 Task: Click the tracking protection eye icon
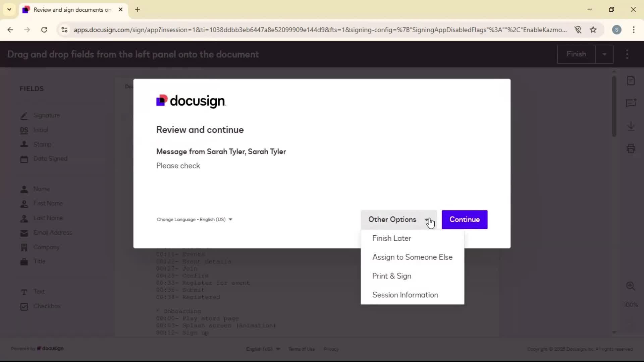(x=578, y=30)
